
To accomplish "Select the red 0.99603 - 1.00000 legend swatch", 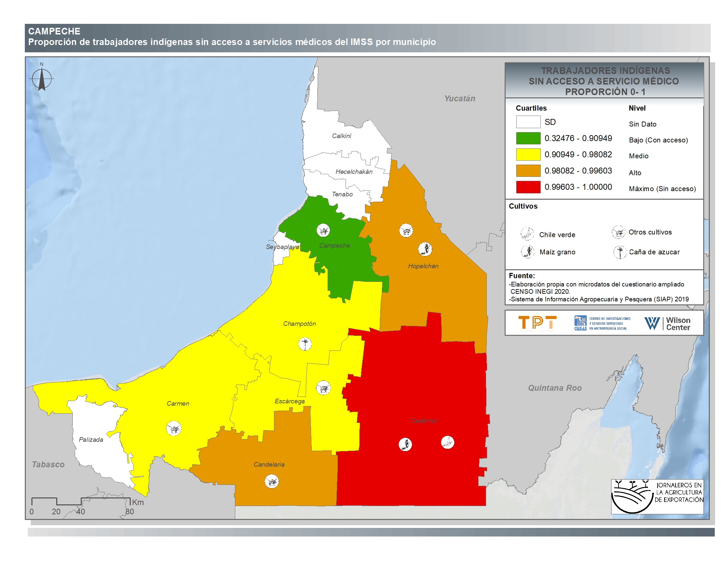I will pos(528,187).
